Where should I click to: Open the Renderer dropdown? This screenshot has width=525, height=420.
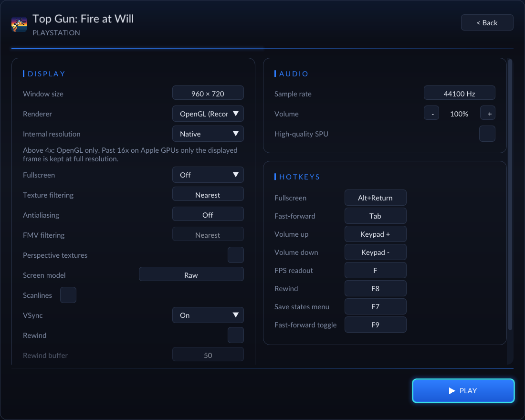pos(208,114)
